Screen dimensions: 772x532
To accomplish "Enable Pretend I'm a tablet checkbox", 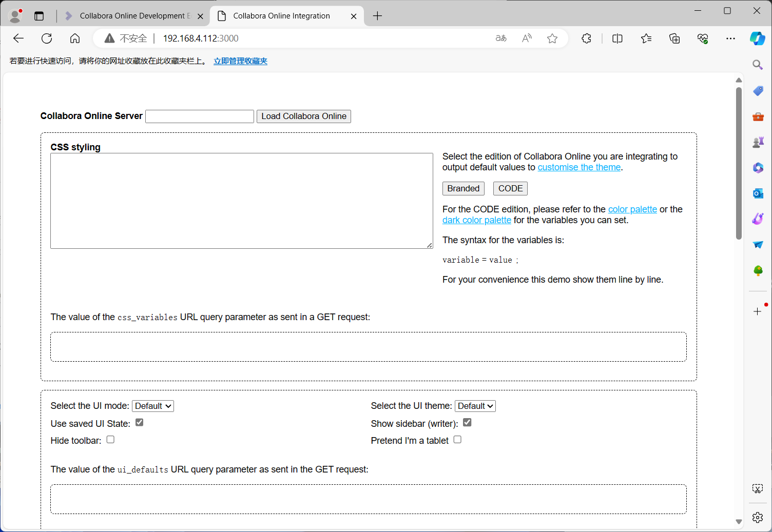I will [457, 440].
